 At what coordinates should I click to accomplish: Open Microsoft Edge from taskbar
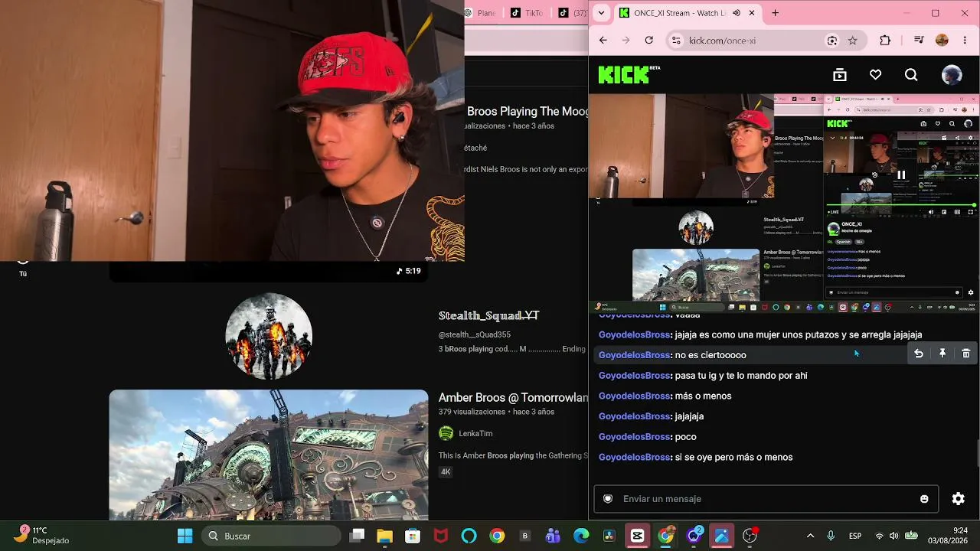coord(581,536)
